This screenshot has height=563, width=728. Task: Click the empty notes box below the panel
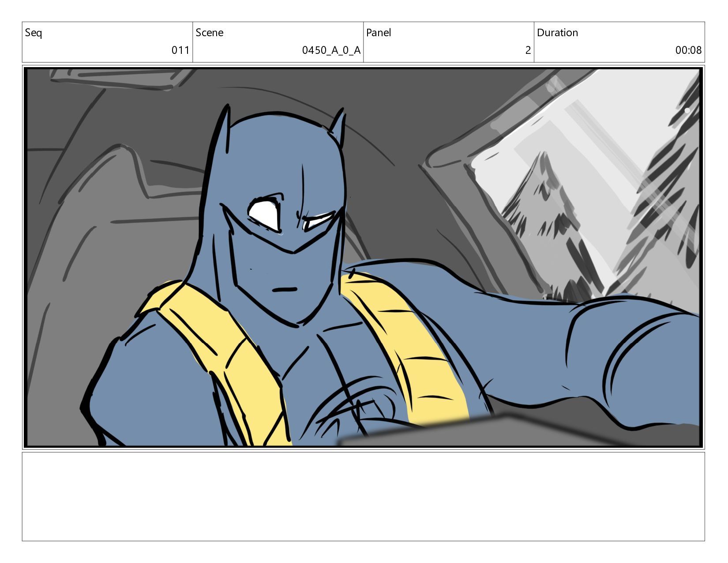click(363, 496)
